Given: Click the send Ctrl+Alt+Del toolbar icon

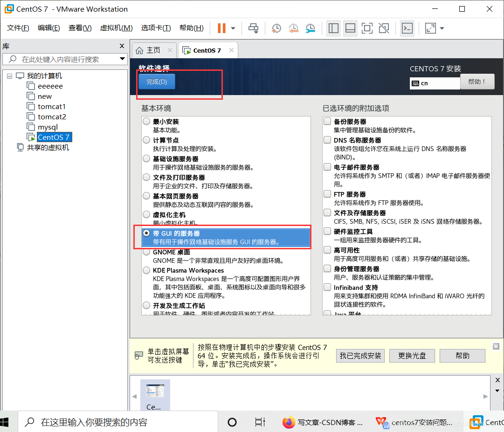Looking at the screenshot, I should [x=253, y=28].
